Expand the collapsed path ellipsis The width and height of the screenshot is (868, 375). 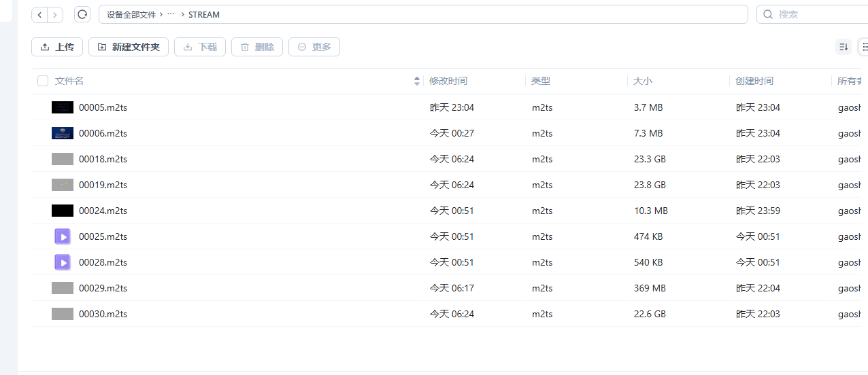point(171,14)
